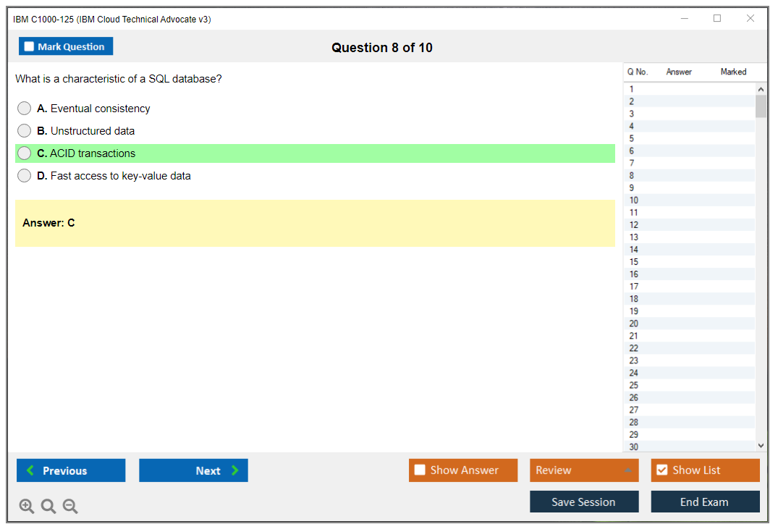Uncheck the Show List checkbox
The image size is (778, 532).
(661, 470)
